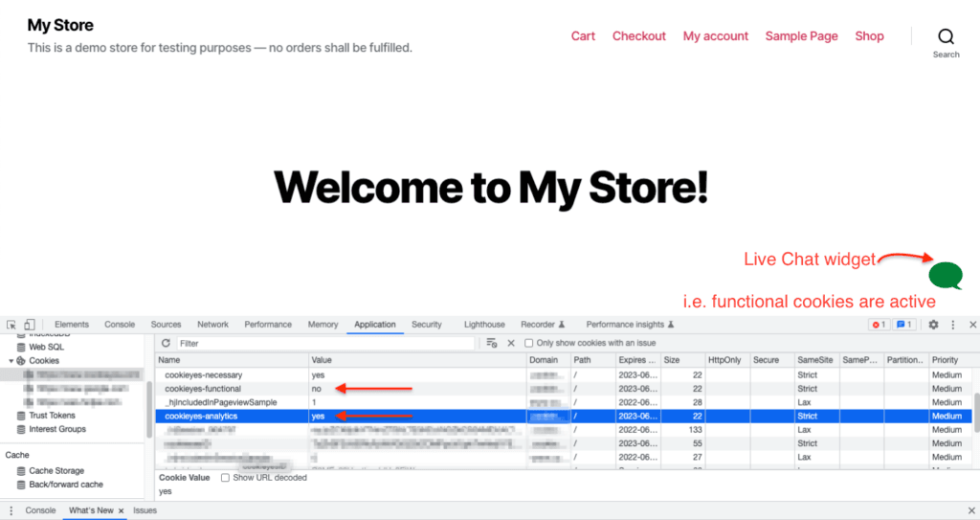The width and height of the screenshot is (980, 520).
Task: Close the bottom drawer panel
Action: click(x=971, y=510)
